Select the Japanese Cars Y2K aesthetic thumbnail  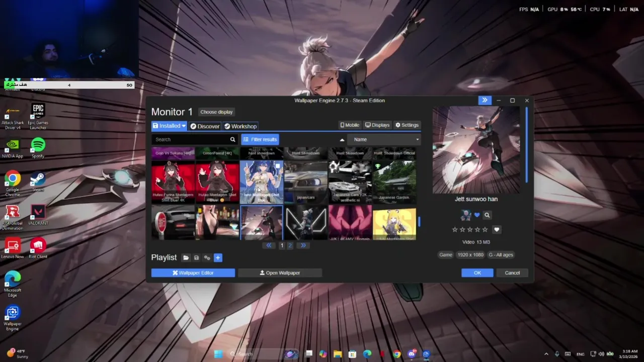[350, 182]
